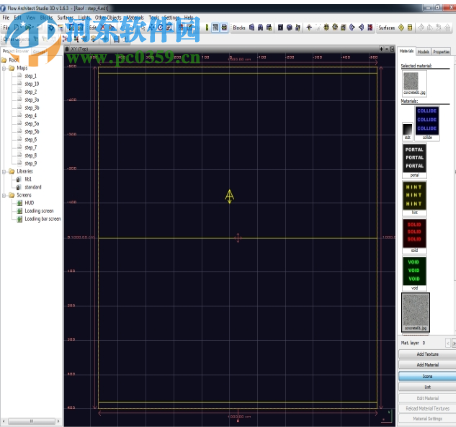Switch to the Properties tab
The width and height of the screenshot is (456, 427).
(x=441, y=52)
